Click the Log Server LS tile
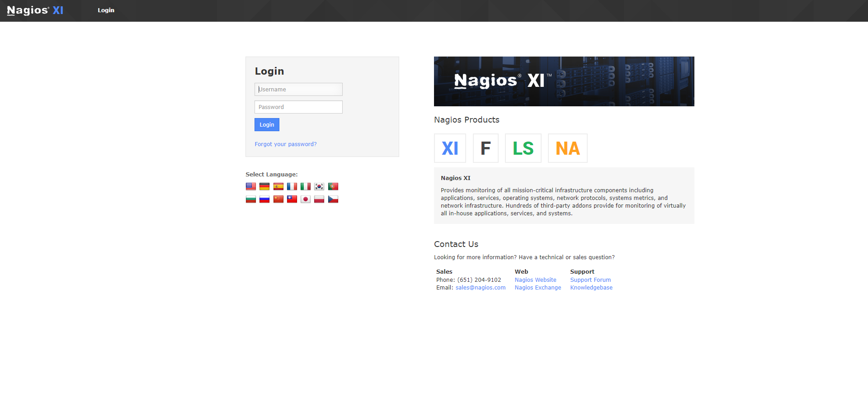Viewport: 868px width, 394px height. pyautogui.click(x=523, y=148)
